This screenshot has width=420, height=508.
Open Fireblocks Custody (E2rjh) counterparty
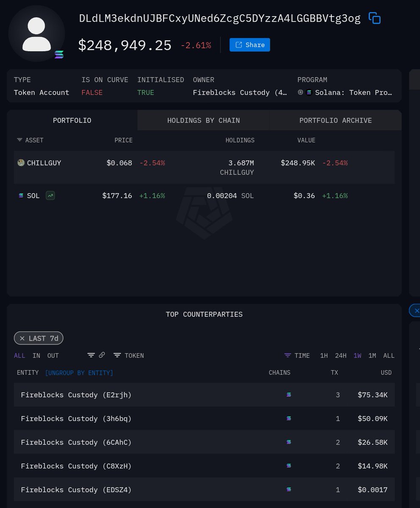[x=76, y=395]
